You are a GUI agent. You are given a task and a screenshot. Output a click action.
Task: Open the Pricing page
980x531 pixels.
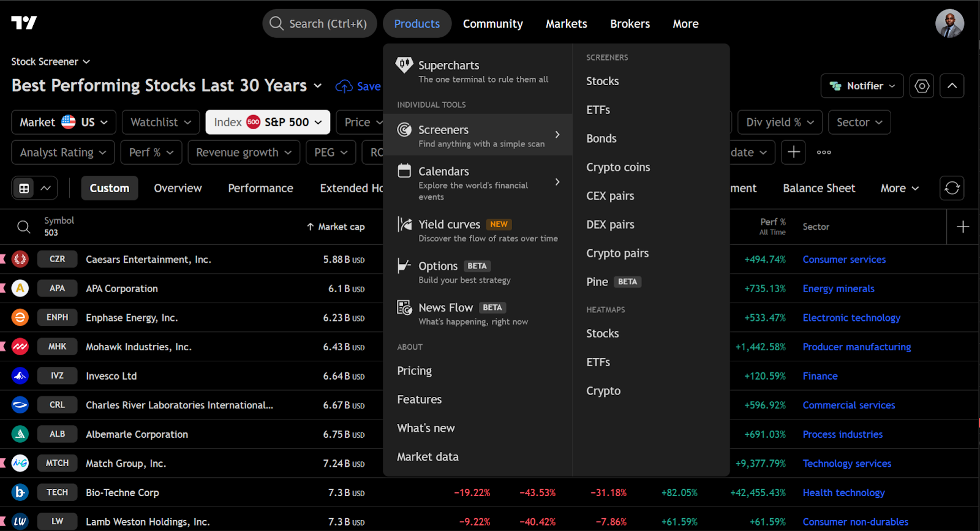point(415,371)
